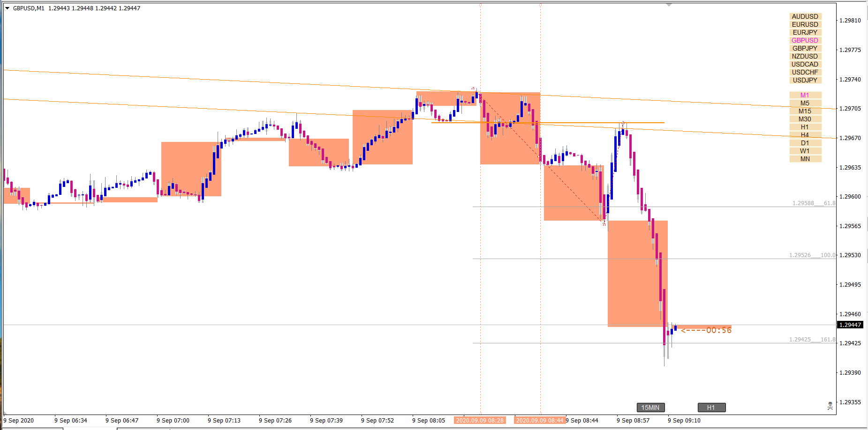Click the 1.29810 price scale label
Viewport: 868px width, 430px height.
coord(850,21)
